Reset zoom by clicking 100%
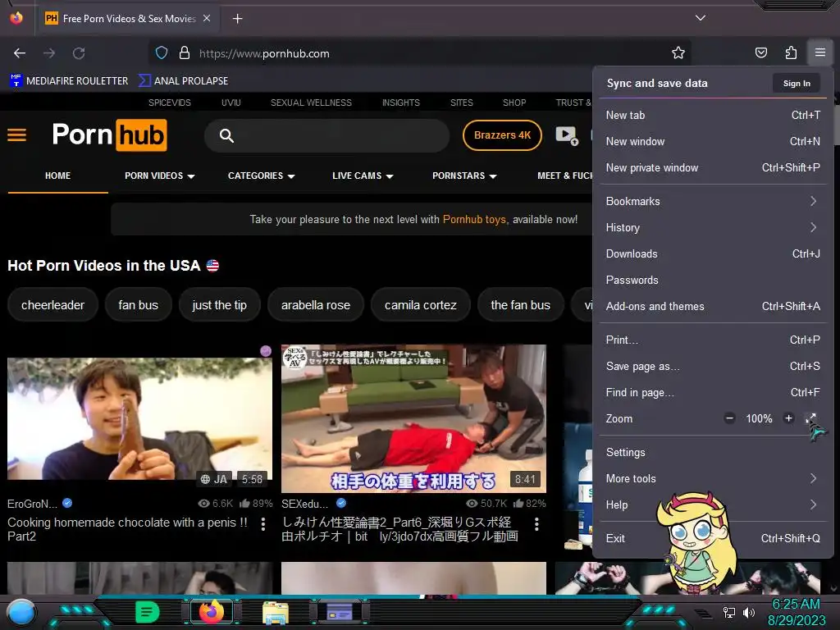This screenshot has width=840, height=630. 759,419
